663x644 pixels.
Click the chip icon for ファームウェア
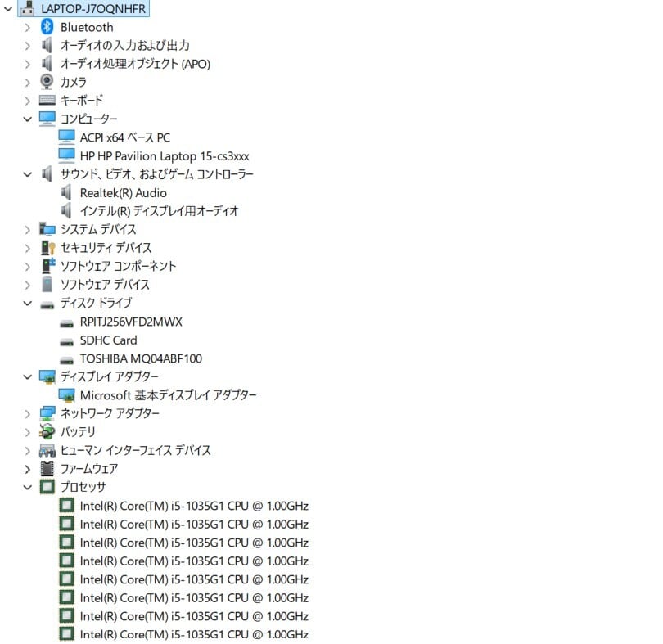(x=47, y=469)
